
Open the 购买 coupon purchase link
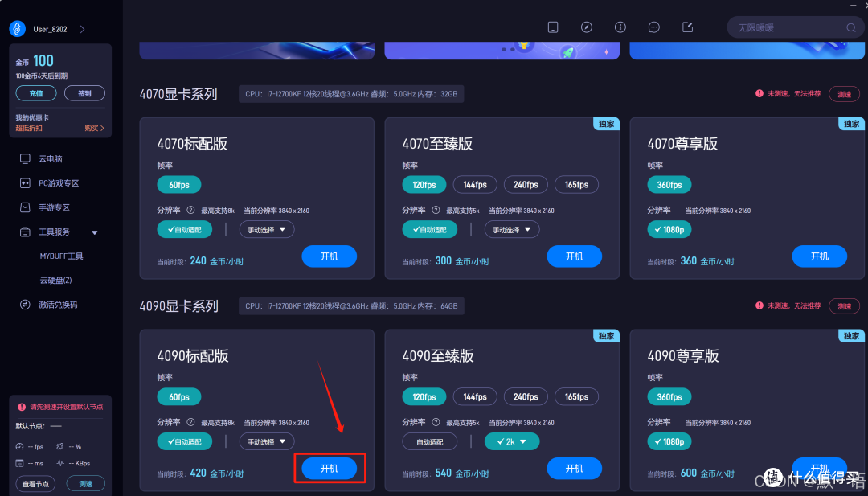[94, 128]
